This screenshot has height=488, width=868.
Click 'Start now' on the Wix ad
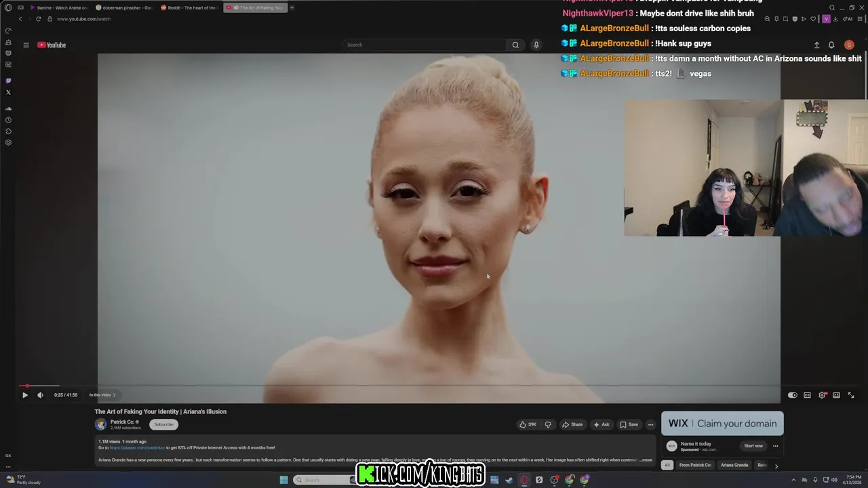point(753,446)
